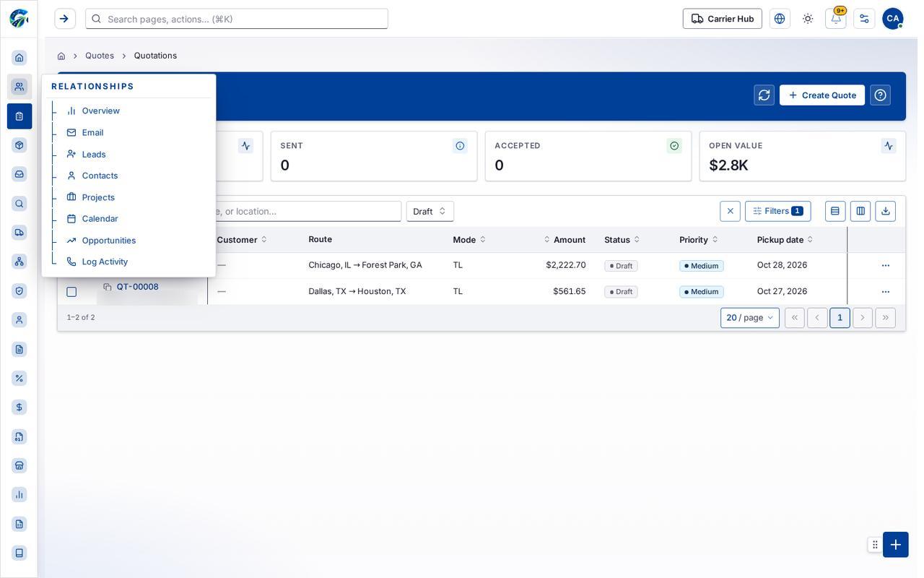Export the table with download icon
The width and height of the screenshot is (924, 578).
pyautogui.click(x=886, y=211)
